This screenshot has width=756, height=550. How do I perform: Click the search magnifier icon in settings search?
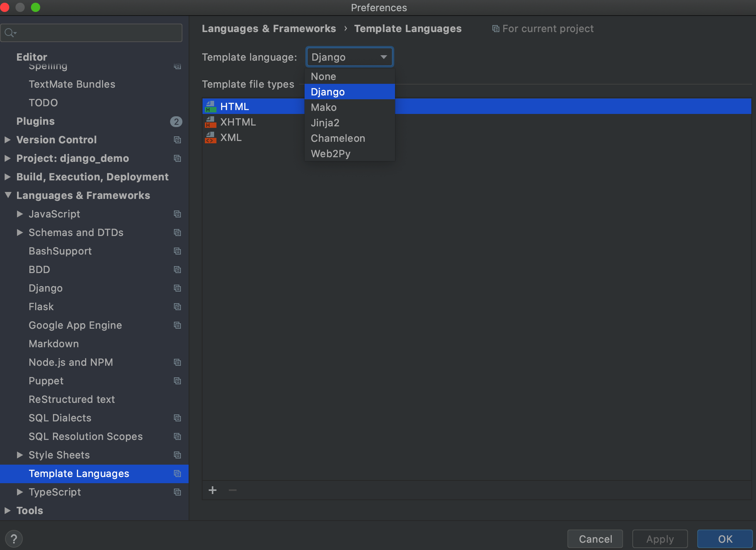point(10,33)
